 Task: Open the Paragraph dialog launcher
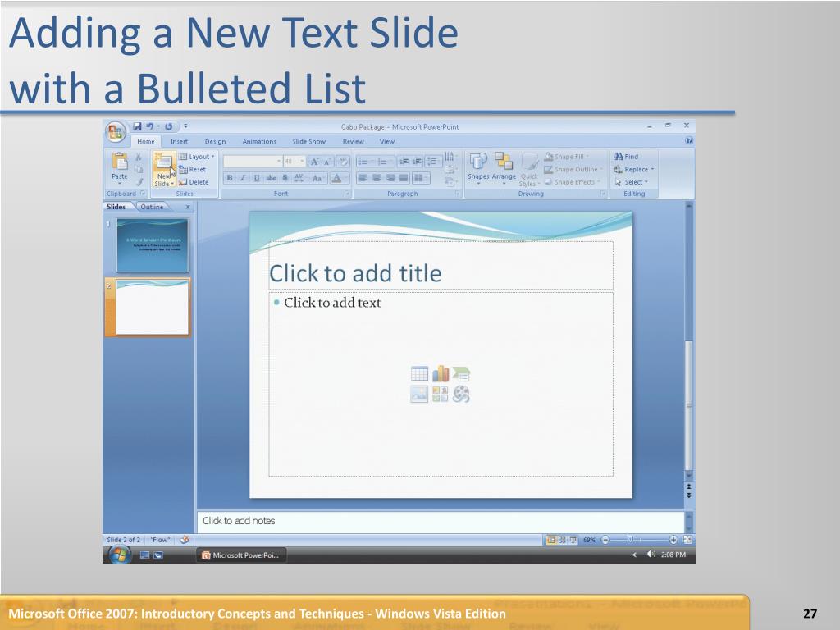click(x=458, y=194)
